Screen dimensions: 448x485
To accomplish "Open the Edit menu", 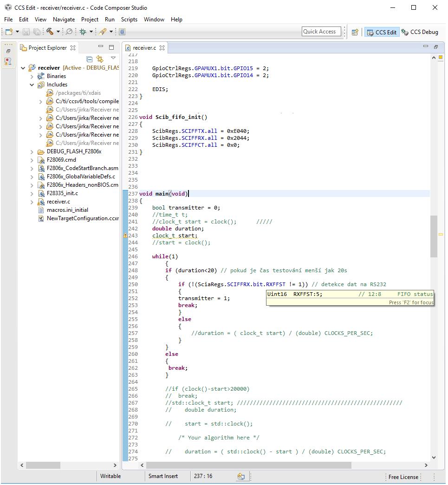I will tap(24, 19).
